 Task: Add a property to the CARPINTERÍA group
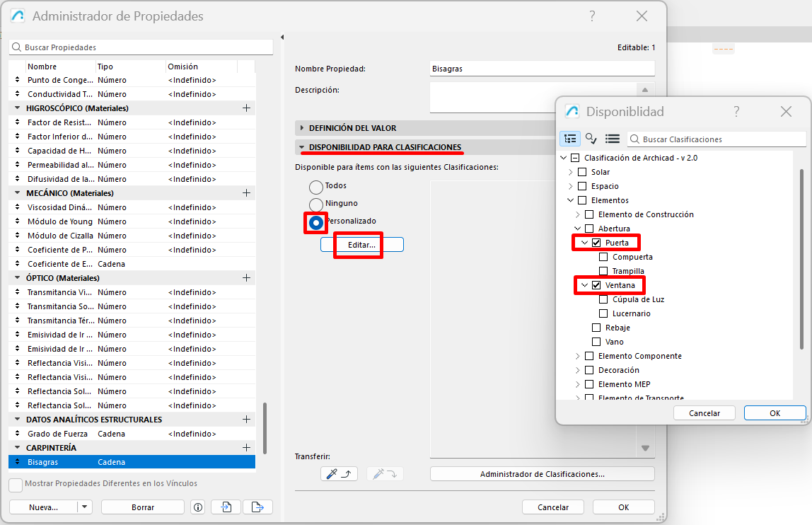246,448
